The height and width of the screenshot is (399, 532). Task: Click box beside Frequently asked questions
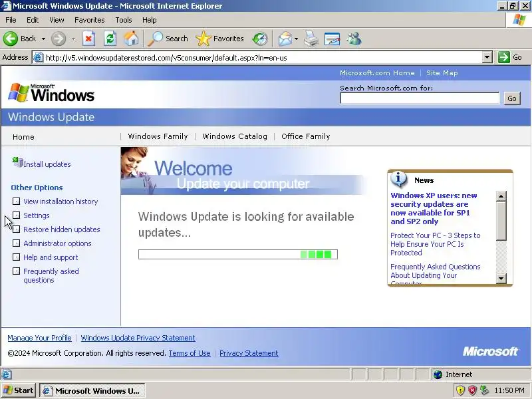(x=16, y=271)
